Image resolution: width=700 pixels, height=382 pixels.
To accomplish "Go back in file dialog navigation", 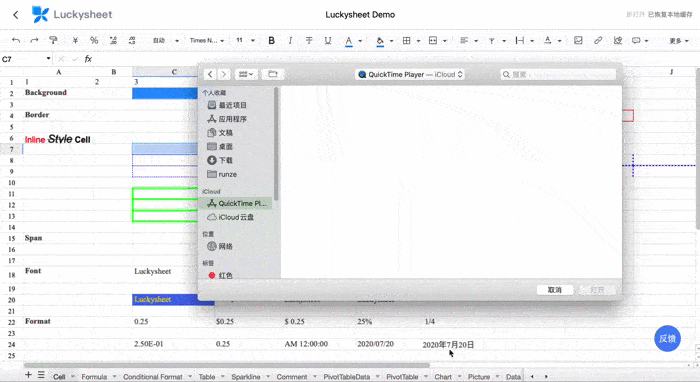I will pos(210,75).
